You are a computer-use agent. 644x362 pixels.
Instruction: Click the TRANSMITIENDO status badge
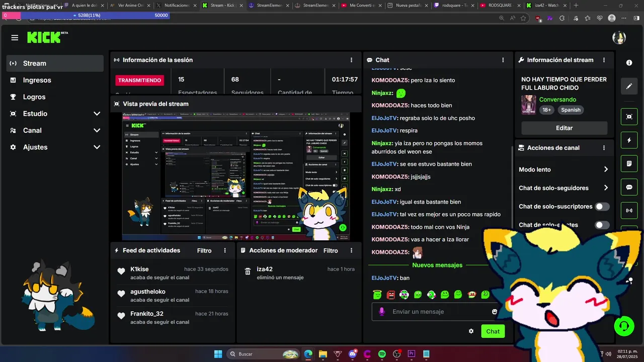coord(141,80)
